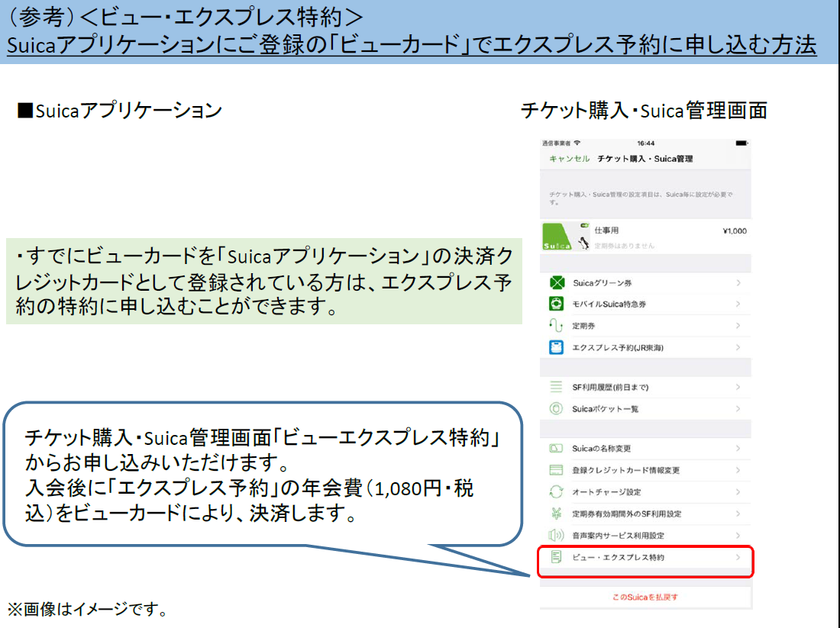This screenshot has width=840, height=628.
Task: Click the ¥1,000 balance amount
Action: click(735, 230)
